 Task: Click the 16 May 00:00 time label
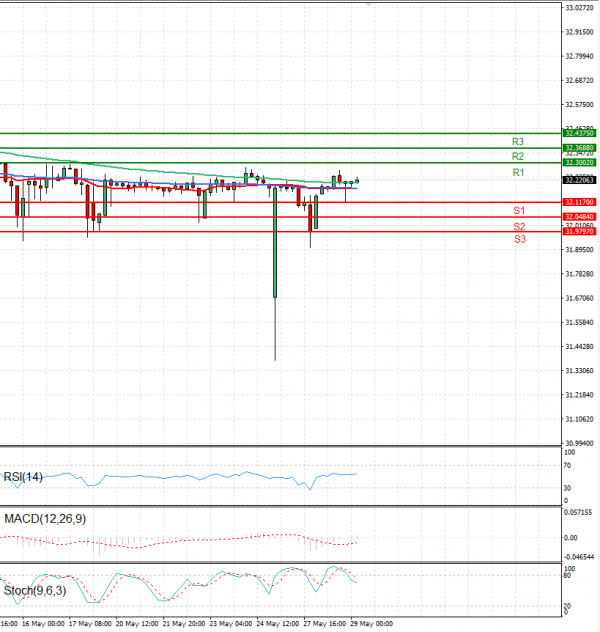(x=43, y=624)
